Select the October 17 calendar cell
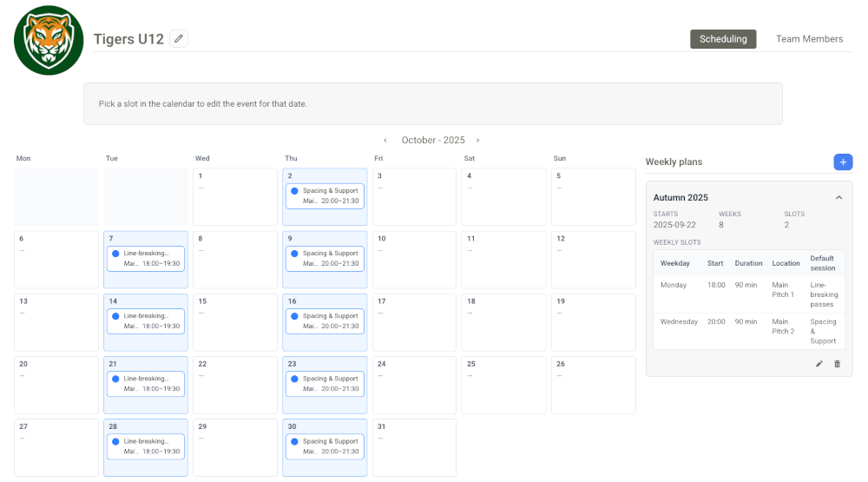The width and height of the screenshot is (868, 482). (x=414, y=322)
